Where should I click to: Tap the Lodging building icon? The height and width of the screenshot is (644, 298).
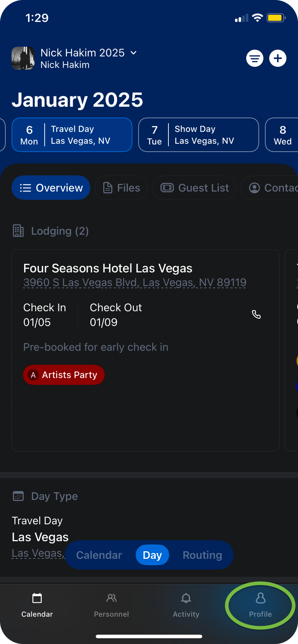tap(18, 231)
